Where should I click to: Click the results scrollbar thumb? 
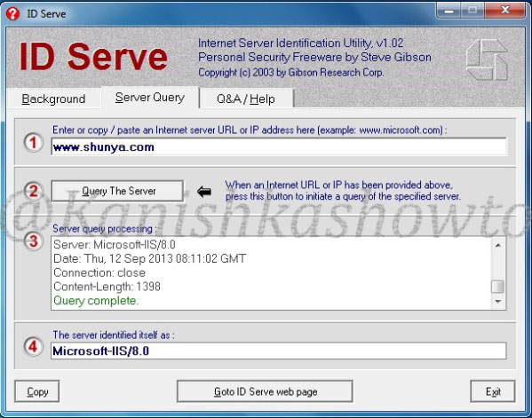pyautogui.click(x=497, y=287)
